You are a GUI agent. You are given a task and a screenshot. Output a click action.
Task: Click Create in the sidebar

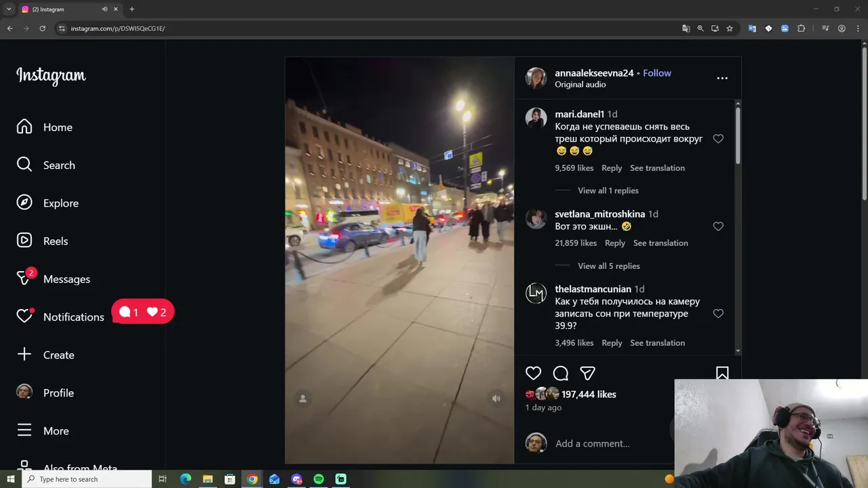coord(45,355)
